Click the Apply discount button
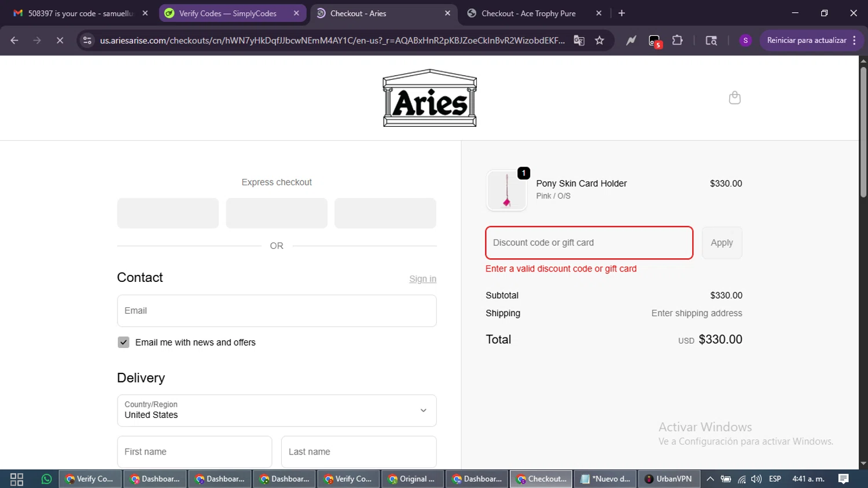Image resolution: width=868 pixels, height=488 pixels. [x=722, y=243]
